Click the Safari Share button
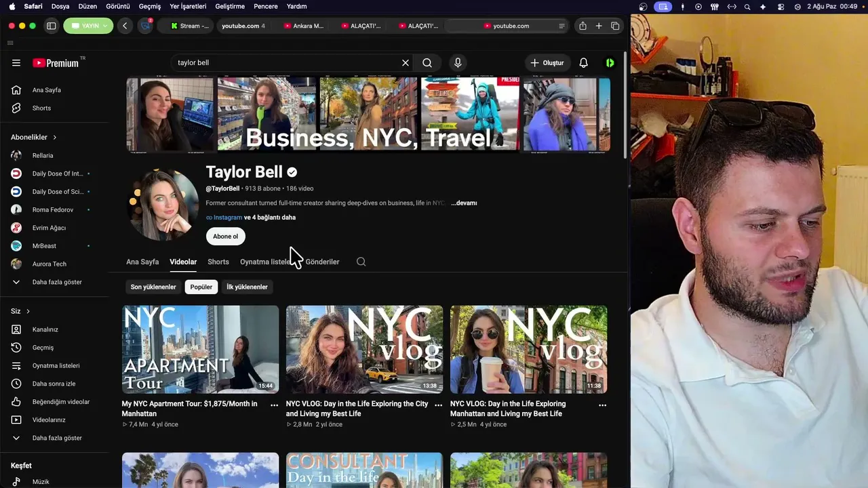 [x=583, y=26]
